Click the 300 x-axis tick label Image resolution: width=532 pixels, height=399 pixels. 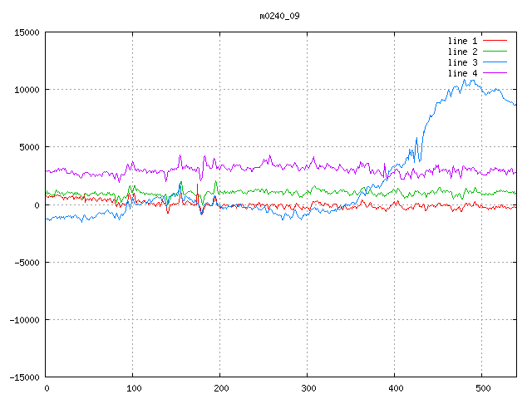[x=308, y=388]
